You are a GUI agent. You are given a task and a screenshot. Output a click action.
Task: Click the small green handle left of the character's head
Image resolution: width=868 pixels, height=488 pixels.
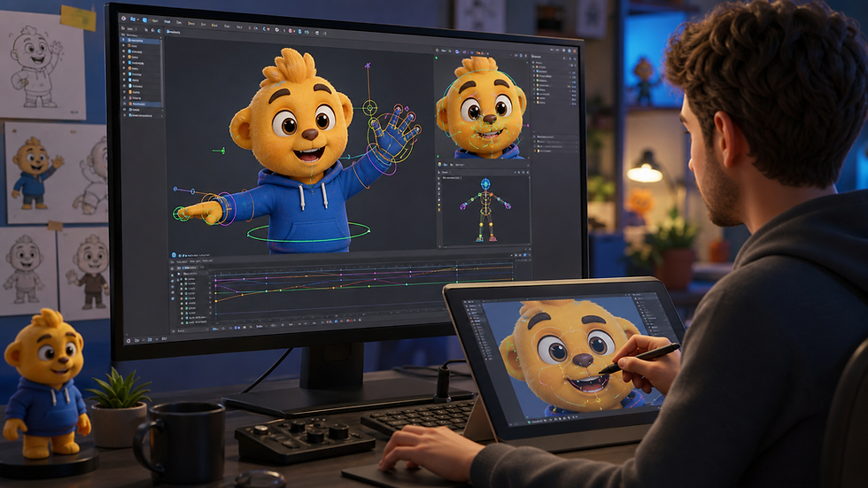pos(220,150)
